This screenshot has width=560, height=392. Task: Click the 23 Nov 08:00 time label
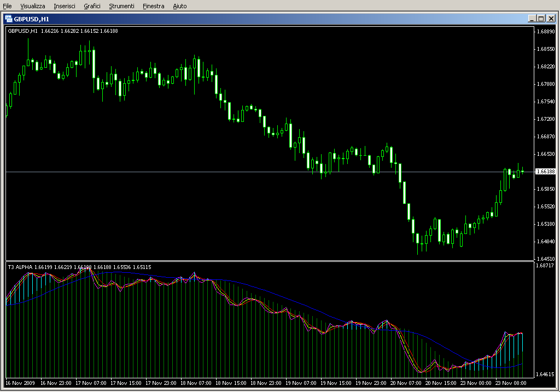click(511, 383)
